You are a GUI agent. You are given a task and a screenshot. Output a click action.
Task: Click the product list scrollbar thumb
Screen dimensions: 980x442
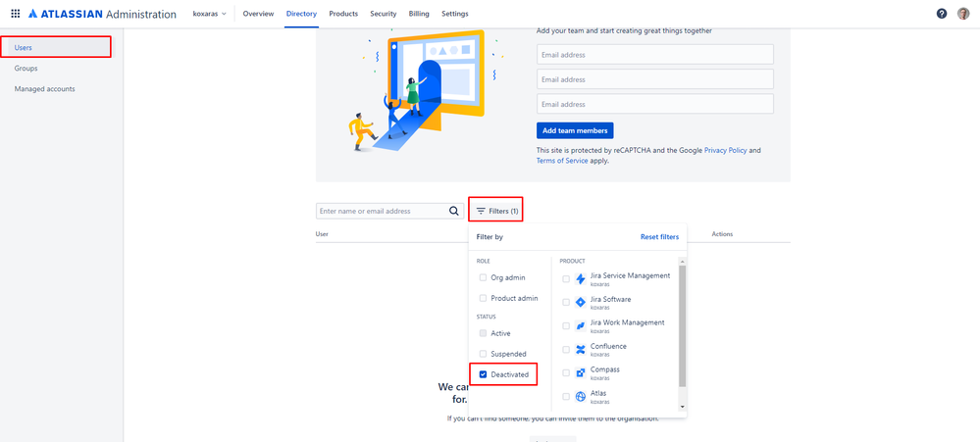682,326
